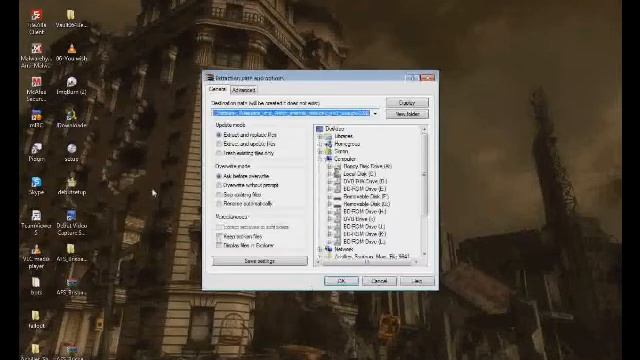Switch to the General tab
This screenshot has width=640, height=360.
(218, 89)
